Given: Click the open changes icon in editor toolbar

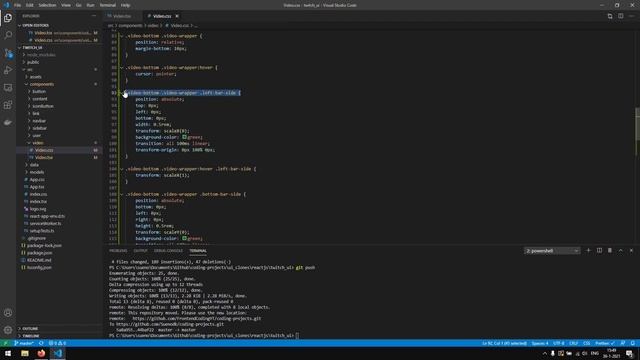Looking at the screenshot, I should click(x=610, y=16).
